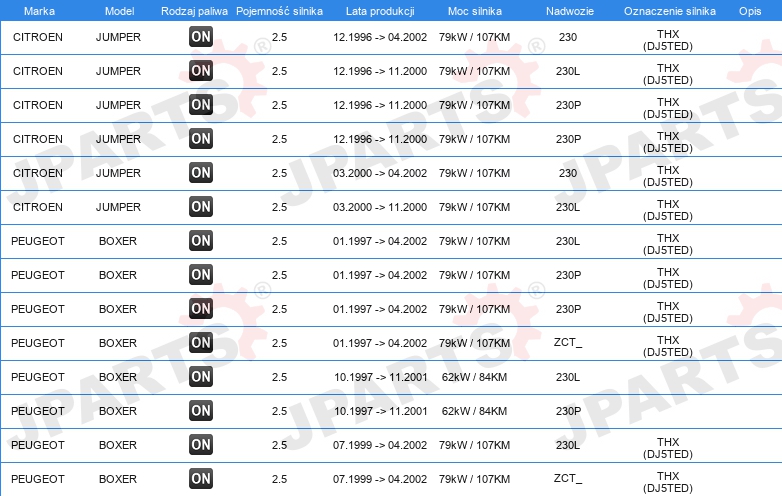Click body code 230 in 12.1996 -> 04.2002 row
782x496 pixels.
pyautogui.click(x=568, y=37)
